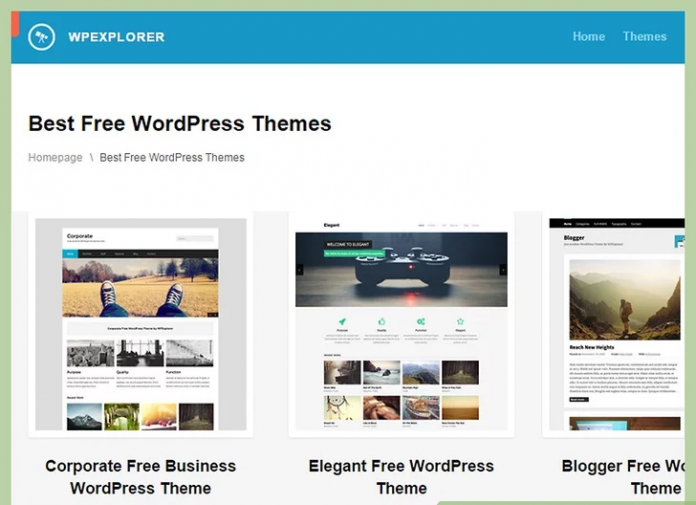The width and height of the screenshot is (696, 505).
Task: Go to the Themes navigation link
Action: click(x=644, y=37)
